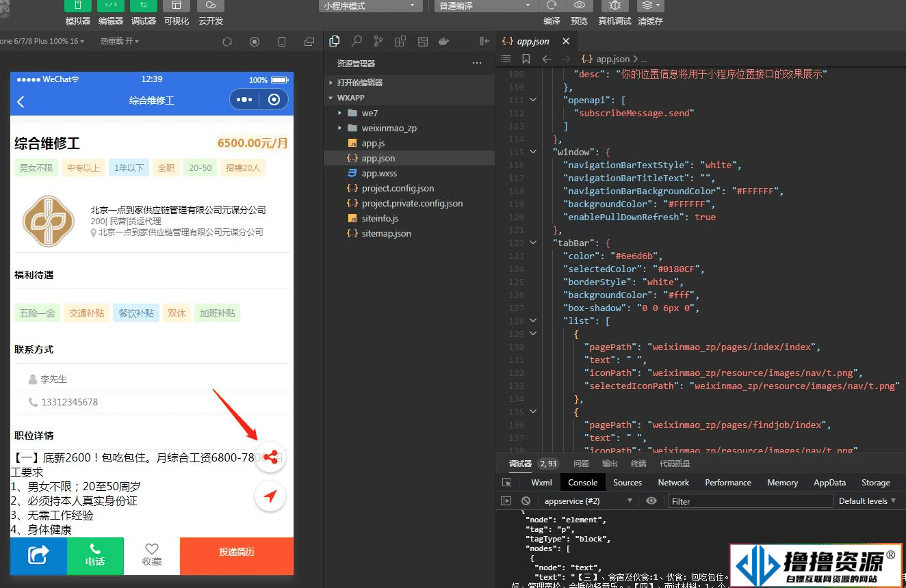Tap the back arrow in mini program header
906x588 pixels.
21,101
